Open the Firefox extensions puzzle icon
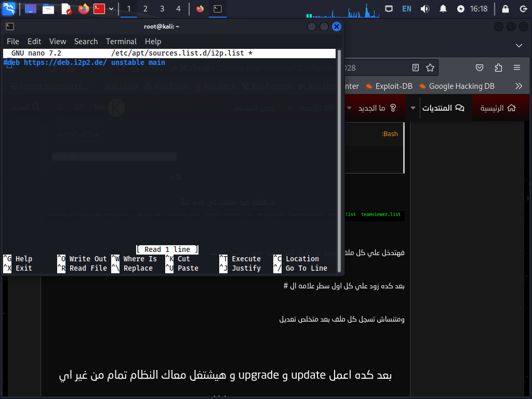 click(498, 68)
